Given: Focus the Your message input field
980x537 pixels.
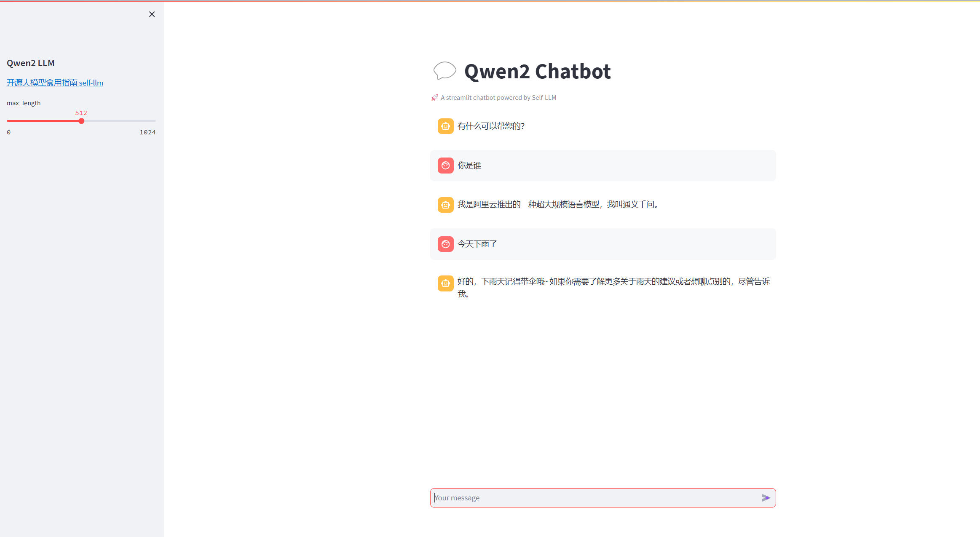Looking at the screenshot, I should pyautogui.click(x=594, y=498).
